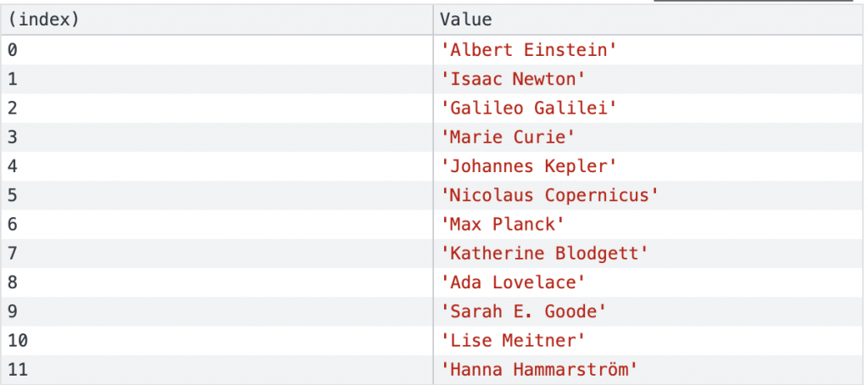
Task: Click the index cell numbered 7
Action: 12,253
